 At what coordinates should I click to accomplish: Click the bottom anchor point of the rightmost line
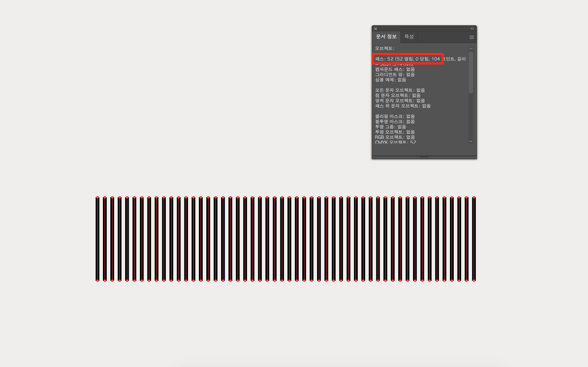474,281
